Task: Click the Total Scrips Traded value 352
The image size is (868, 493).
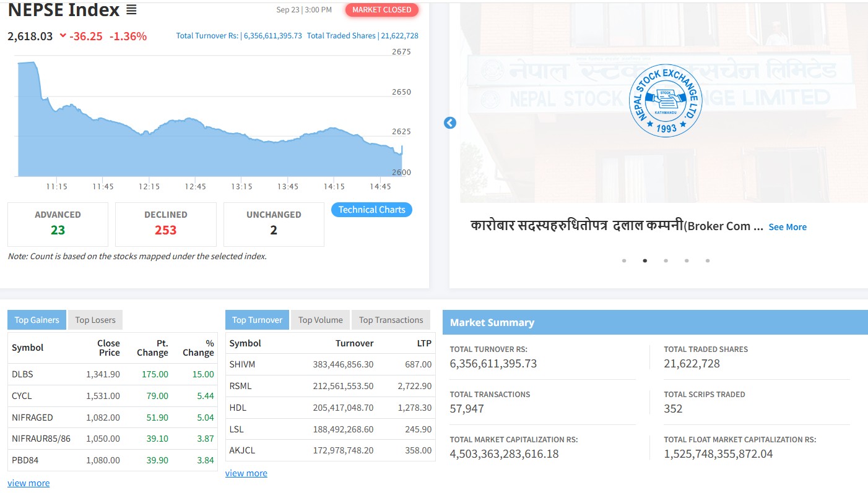Action: tap(673, 409)
